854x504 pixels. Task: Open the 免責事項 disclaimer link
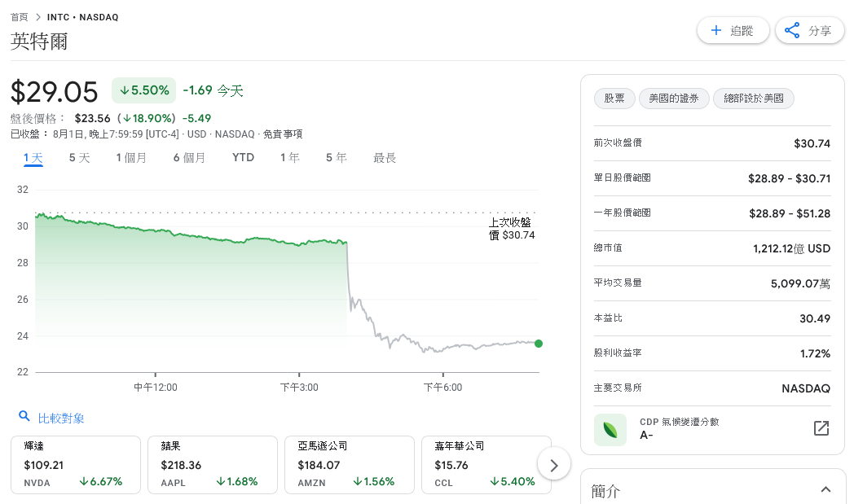[283, 134]
